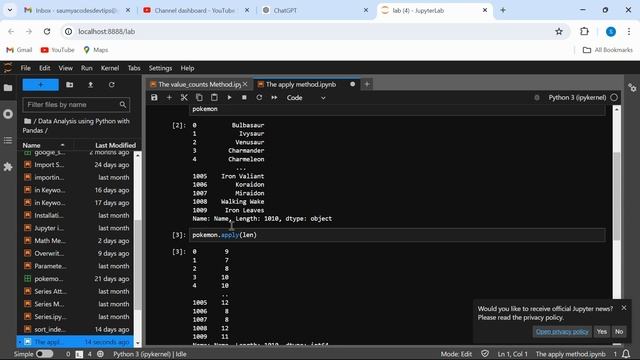640x360 pixels.
Task: Upload files with the upload arrow icon
Action: point(91,84)
